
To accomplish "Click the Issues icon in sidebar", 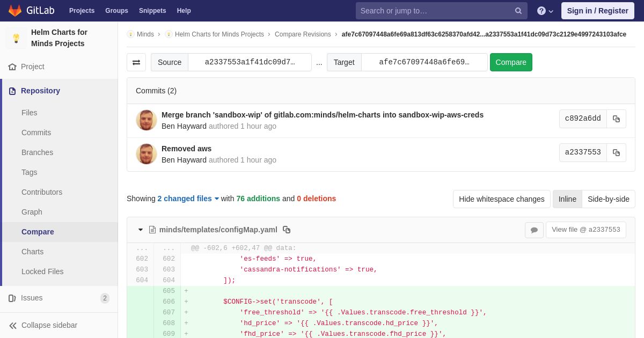I will (12, 298).
